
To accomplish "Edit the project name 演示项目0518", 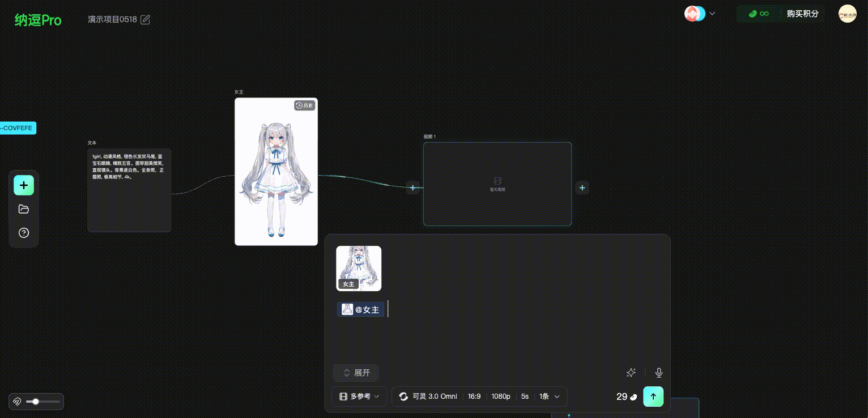I will (x=146, y=20).
